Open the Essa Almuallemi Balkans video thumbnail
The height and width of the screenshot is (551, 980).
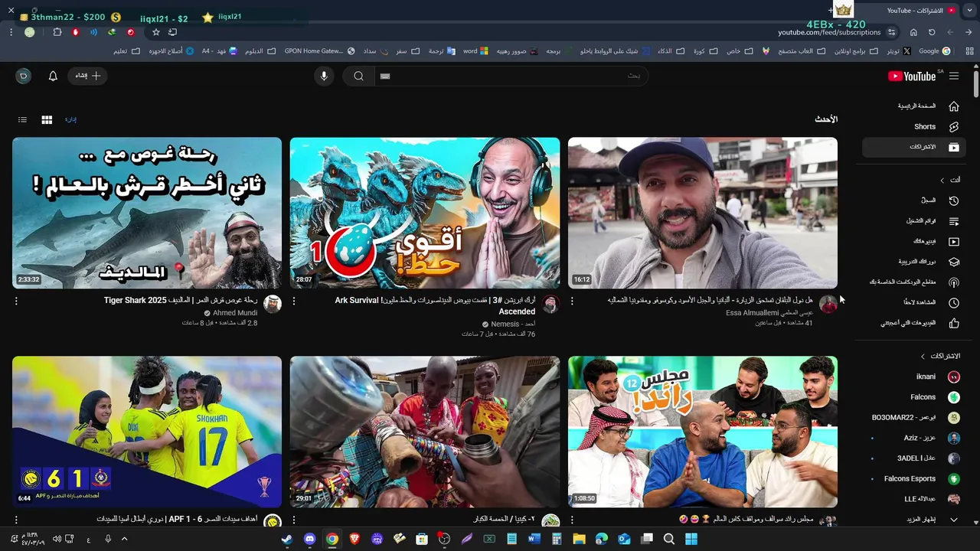pyautogui.click(x=703, y=213)
